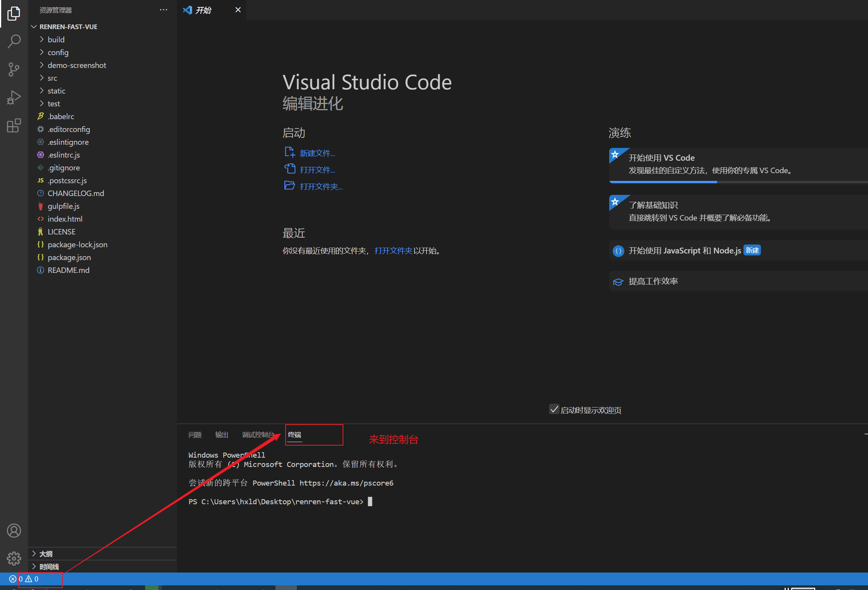
Task: Open the package.json file
Action: pyautogui.click(x=69, y=257)
